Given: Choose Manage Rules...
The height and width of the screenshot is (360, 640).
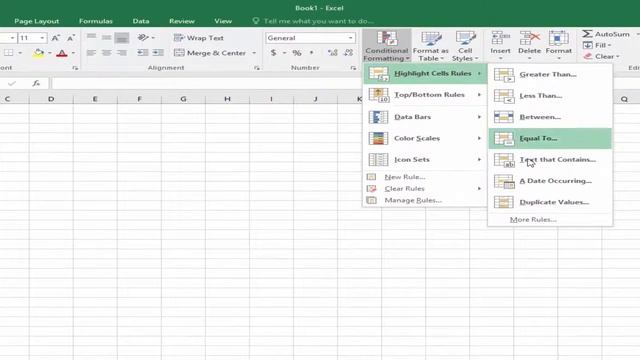Looking at the screenshot, I should pos(425,200).
